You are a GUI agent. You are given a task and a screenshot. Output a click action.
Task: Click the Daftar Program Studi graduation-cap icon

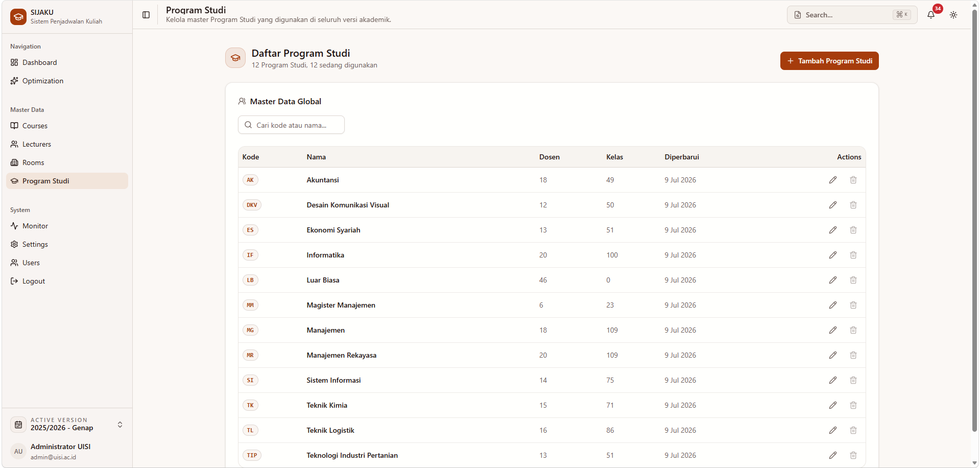(235, 58)
